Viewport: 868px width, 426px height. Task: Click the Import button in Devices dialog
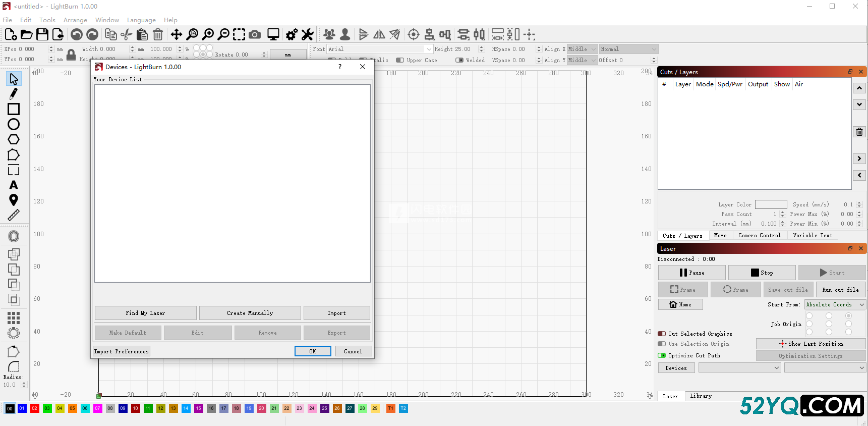coord(336,313)
